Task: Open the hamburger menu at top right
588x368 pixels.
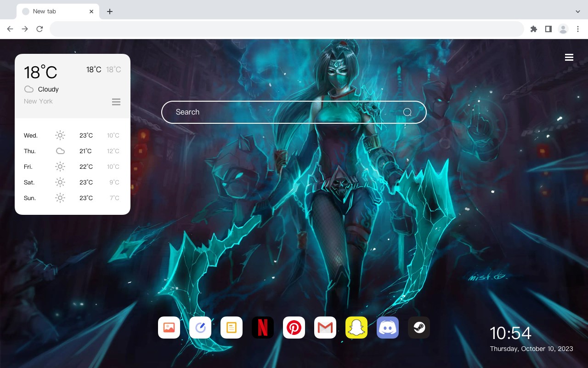Action: (569, 57)
